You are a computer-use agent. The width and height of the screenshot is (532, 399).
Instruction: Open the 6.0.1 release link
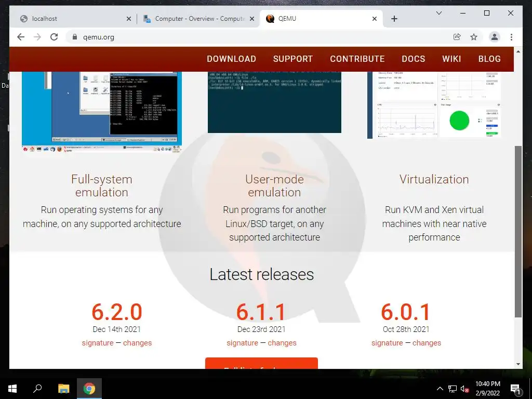[x=406, y=312]
